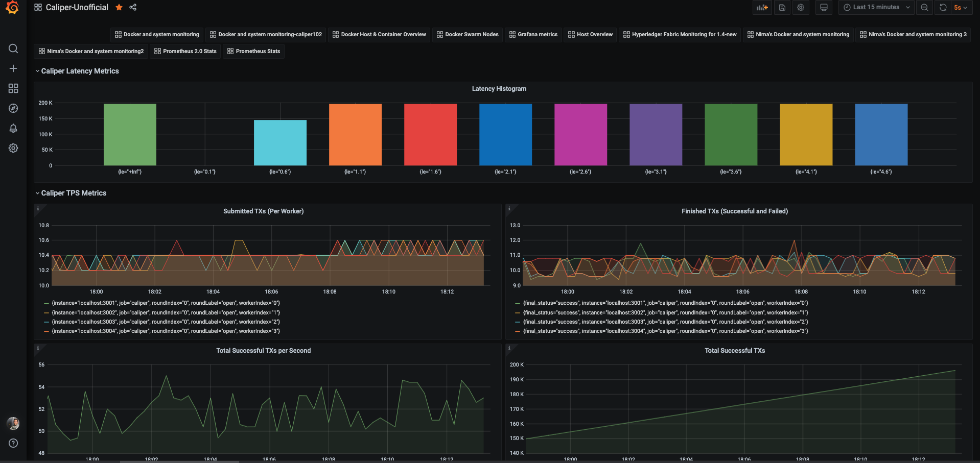Open the Grafana home logo

coord(12,8)
